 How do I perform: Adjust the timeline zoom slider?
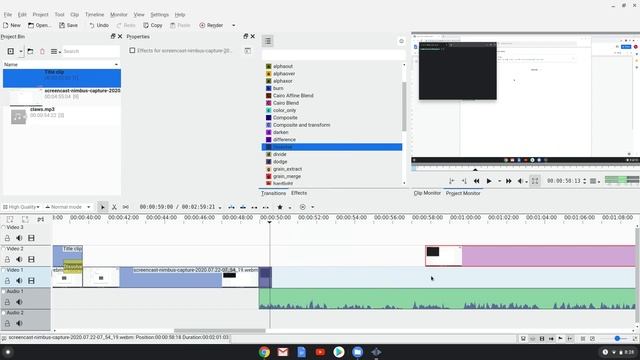(617, 338)
